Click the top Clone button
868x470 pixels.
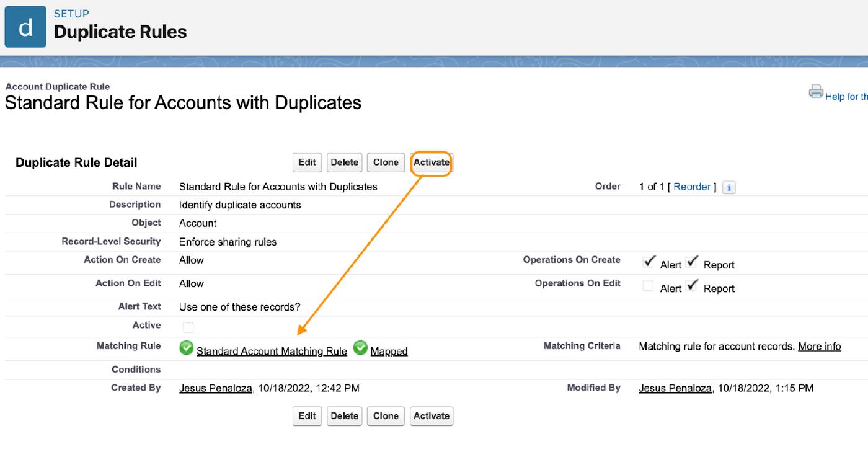pos(386,162)
